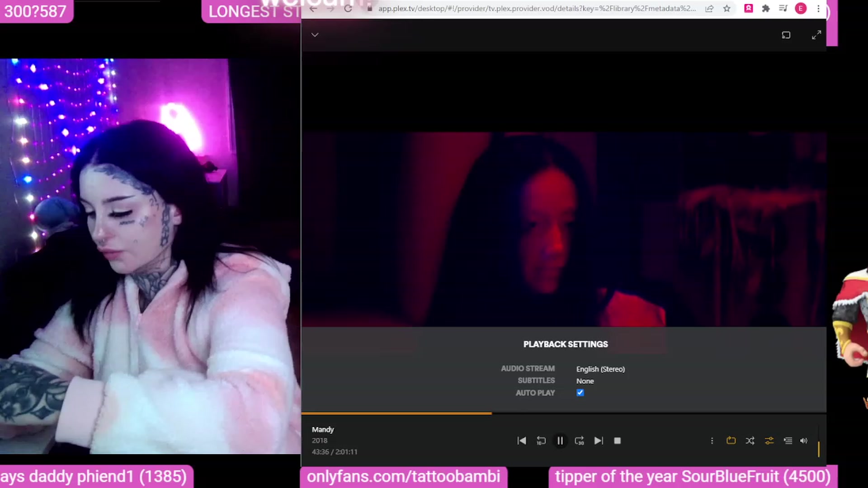868x488 pixels.
Task: Seek on the orange playback progress bar
Action: pyautogui.click(x=564, y=413)
